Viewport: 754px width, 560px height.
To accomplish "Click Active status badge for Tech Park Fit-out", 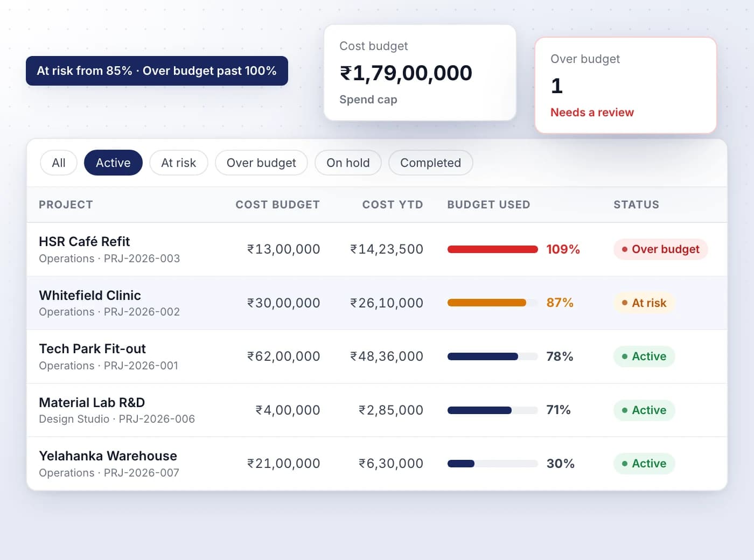I will pos(644,356).
